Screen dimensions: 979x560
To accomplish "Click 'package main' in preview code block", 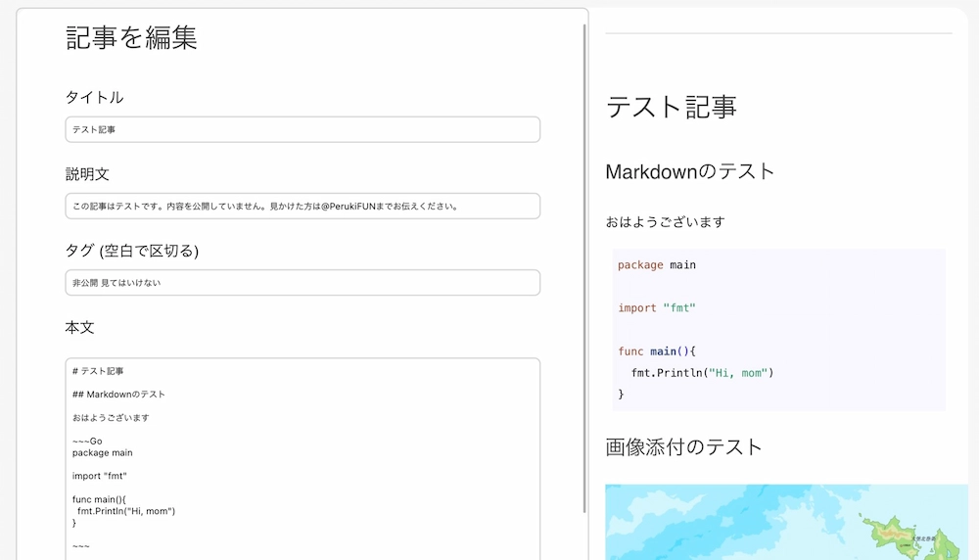I will click(x=657, y=264).
